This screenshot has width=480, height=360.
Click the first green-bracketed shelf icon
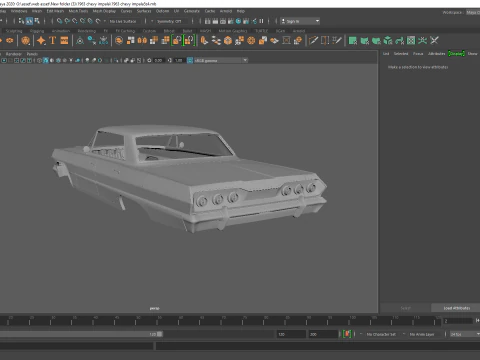(177, 41)
